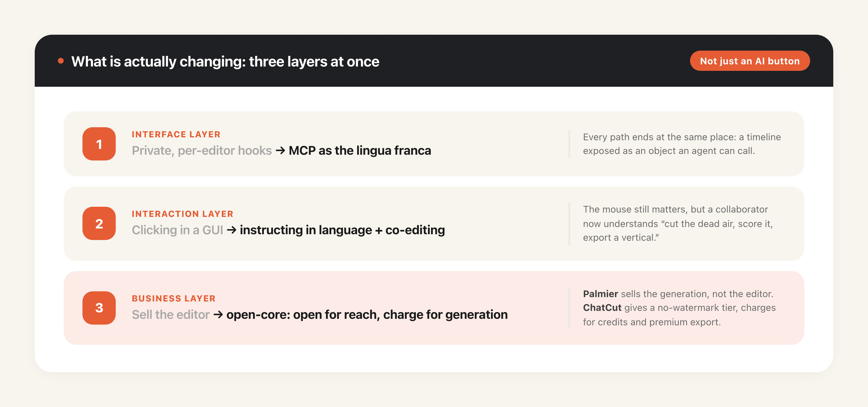Select the number 3 badge for Business Layer
Viewport: 868px width, 407px height.
[x=99, y=308]
